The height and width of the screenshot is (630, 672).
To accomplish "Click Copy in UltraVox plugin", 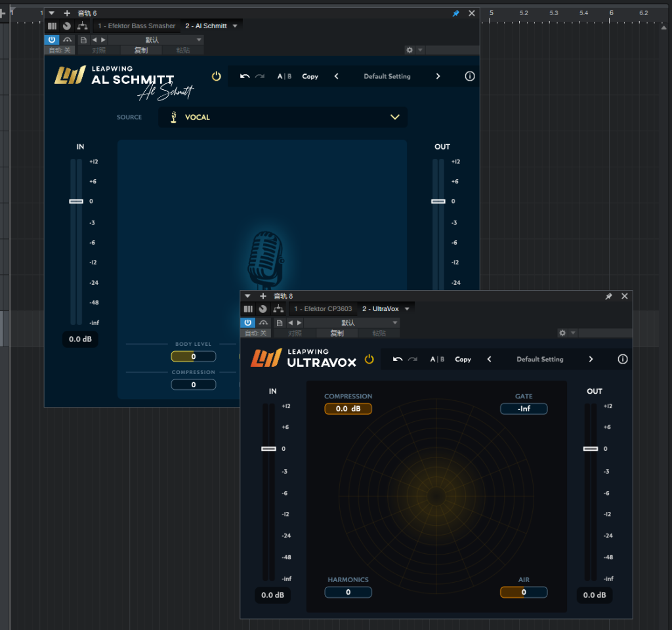I will (463, 359).
